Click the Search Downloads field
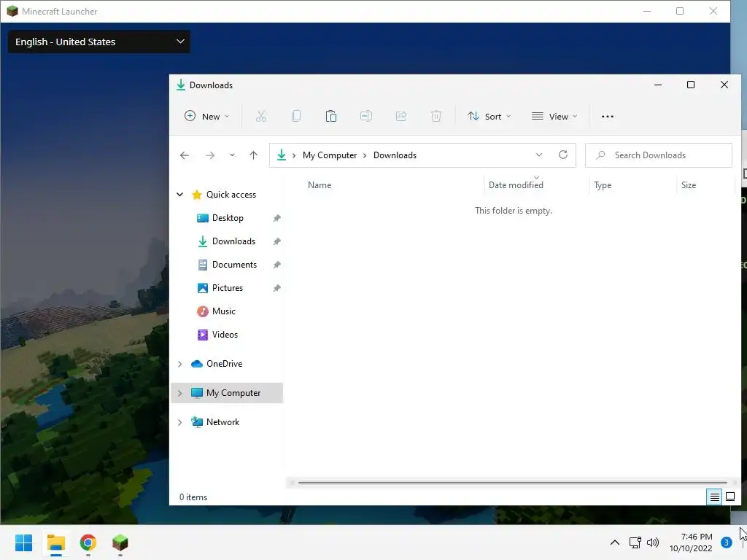Screen dimensions: 747x560 pyautogui.click(x=659, y=155)
